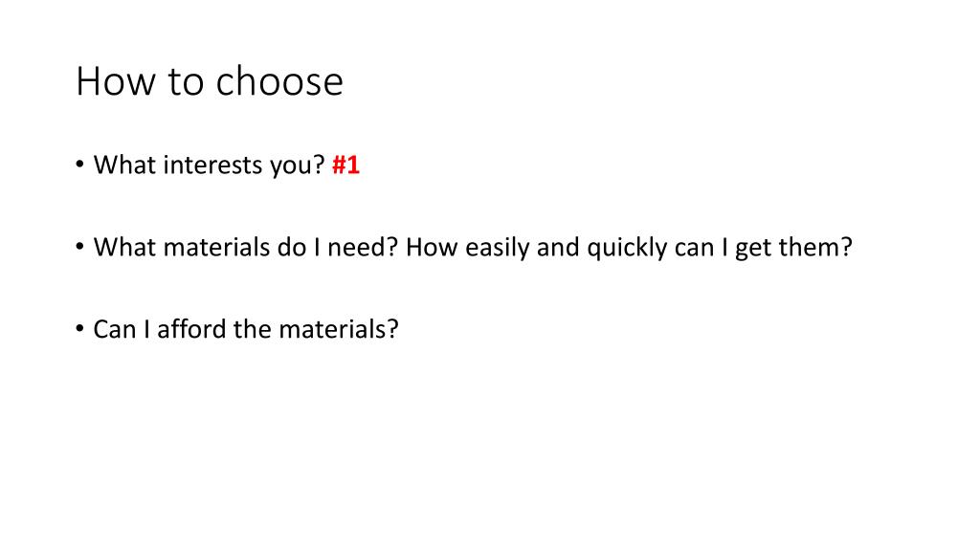This screenshot has width=980, height=551.
Task: Click the word "you?" in the first bullet
Action: point(298,166)
